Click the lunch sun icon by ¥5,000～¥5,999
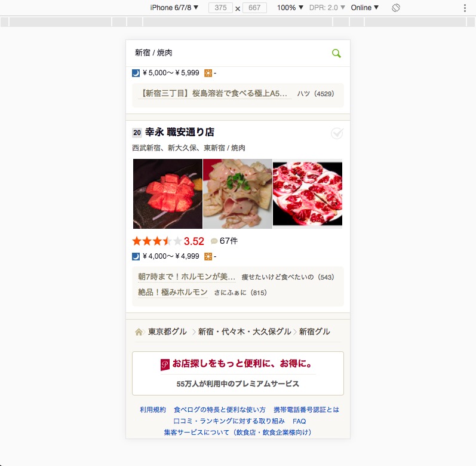Viewport: 476px width, 466px height. (x=208, y=73)
